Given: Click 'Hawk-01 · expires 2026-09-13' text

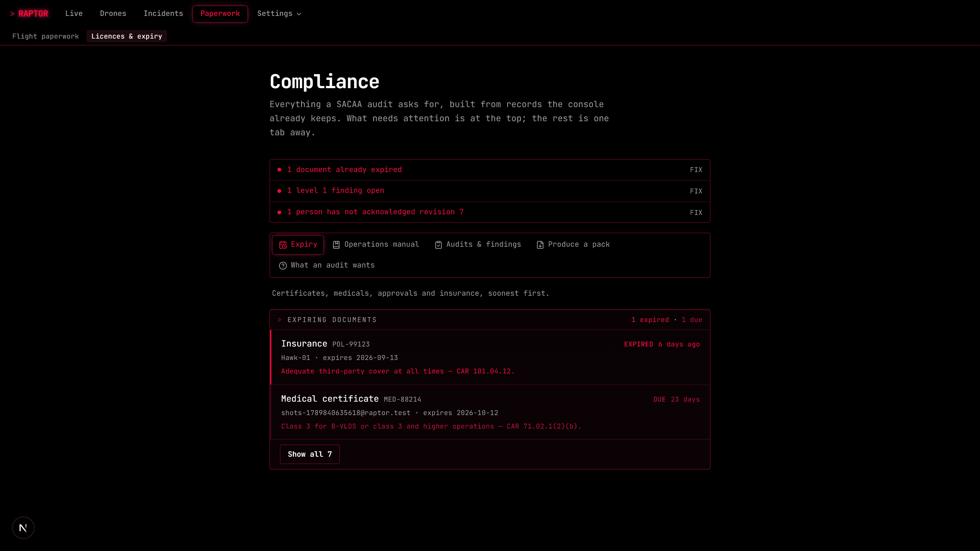Looking at the screenshot, I should click(x=339, y=358).
